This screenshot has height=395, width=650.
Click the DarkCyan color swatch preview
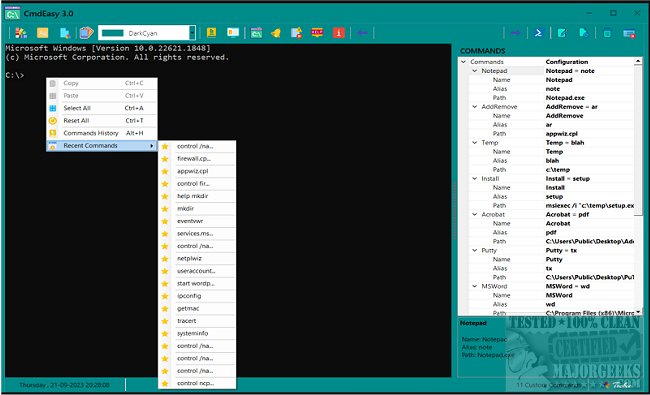(113, 33)
